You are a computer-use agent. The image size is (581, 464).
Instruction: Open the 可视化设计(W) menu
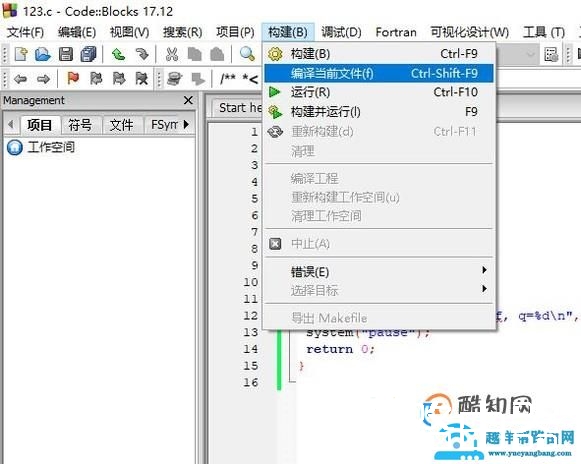[469, 32]
